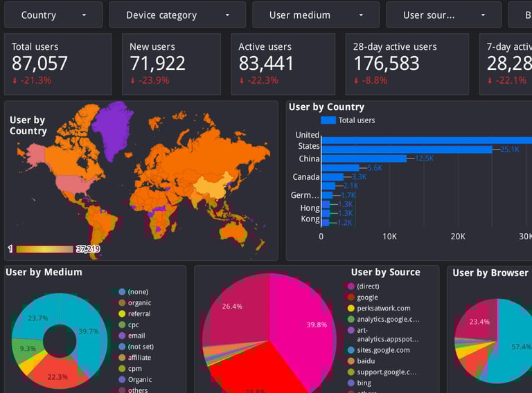Click the email legend entry
Screen dimensions: 532x393
pos(132,336)
